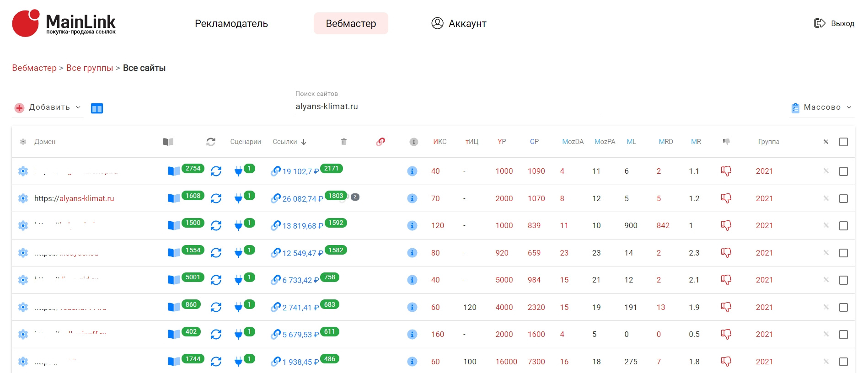Click the blue columns view icon

97,108
